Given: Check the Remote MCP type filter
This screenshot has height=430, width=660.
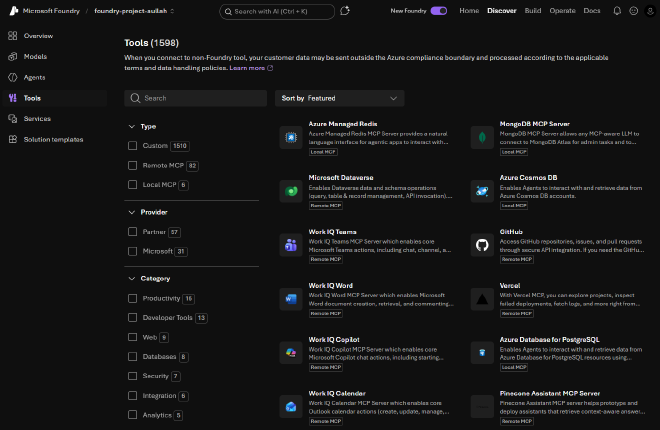Looking at the screenshot, I should (x=133, y=165).
